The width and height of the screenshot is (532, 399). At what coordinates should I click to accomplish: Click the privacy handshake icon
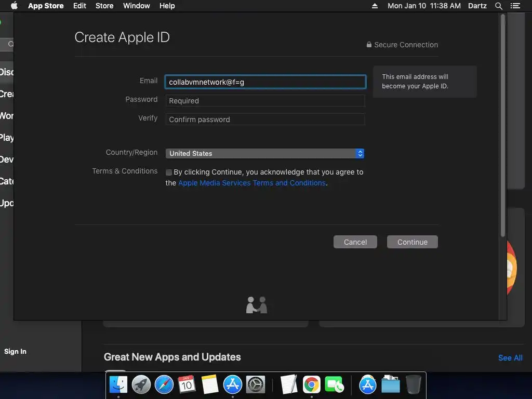(257, 305)
